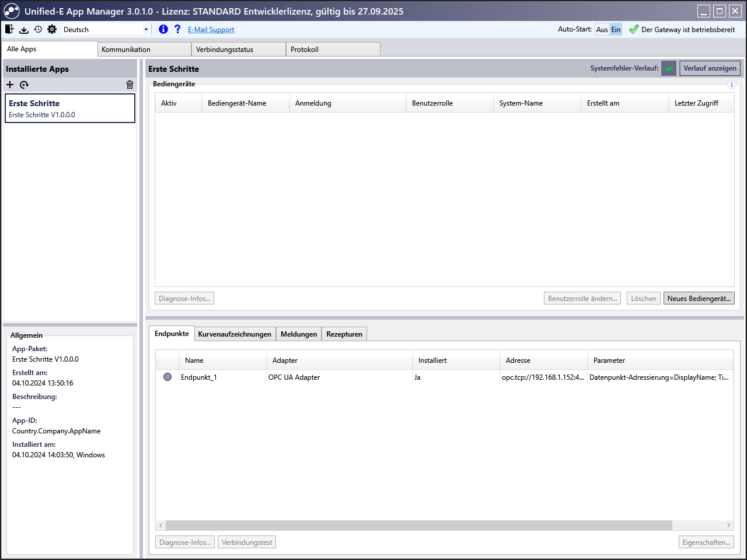Open the Verbindungsstatus tab
The image size is (747, 560).
coord(239,50)
